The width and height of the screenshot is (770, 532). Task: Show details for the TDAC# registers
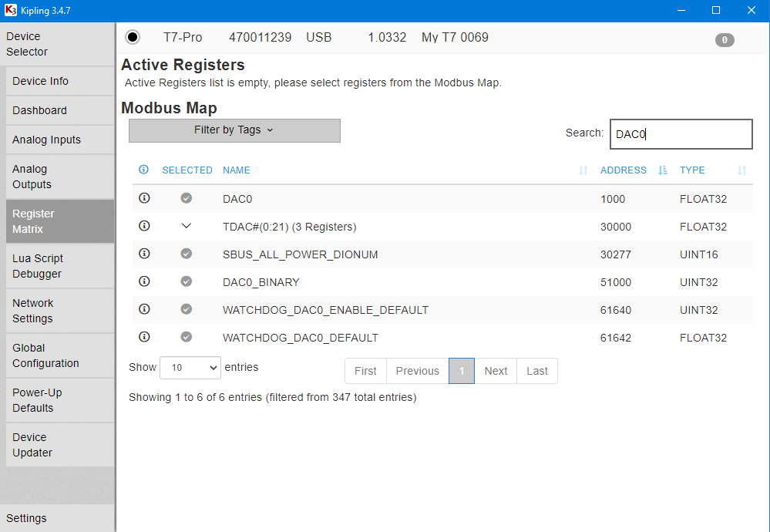[x=144, y=226]
